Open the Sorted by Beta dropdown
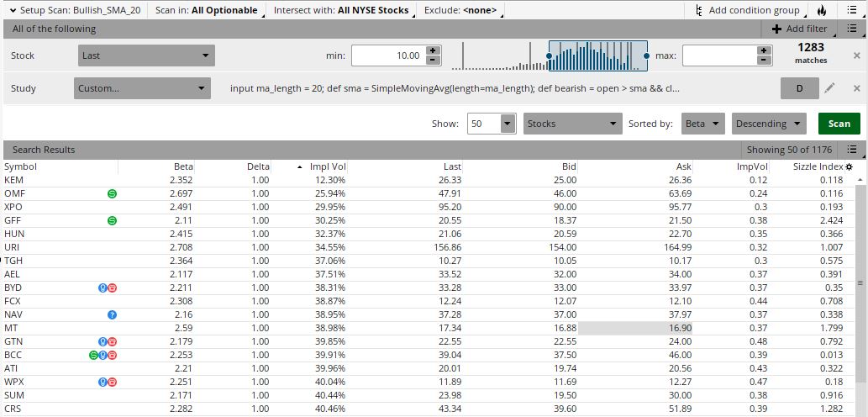Image resolution: width=868 pixels, height=417 pixels. (702, 124)
